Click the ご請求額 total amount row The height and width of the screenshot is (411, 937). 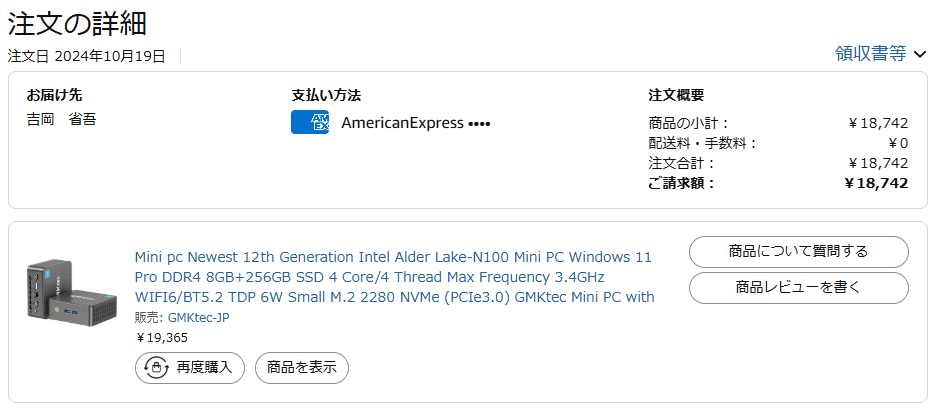click(778, 183)
